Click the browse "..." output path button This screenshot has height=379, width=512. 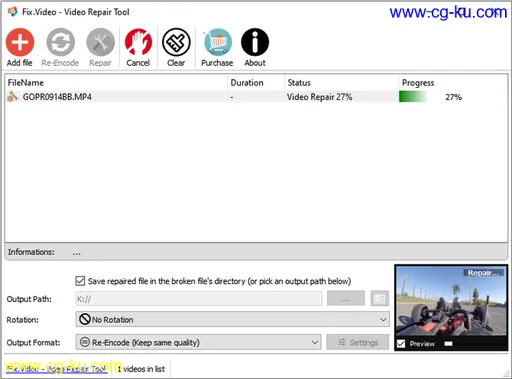(346, 298)
